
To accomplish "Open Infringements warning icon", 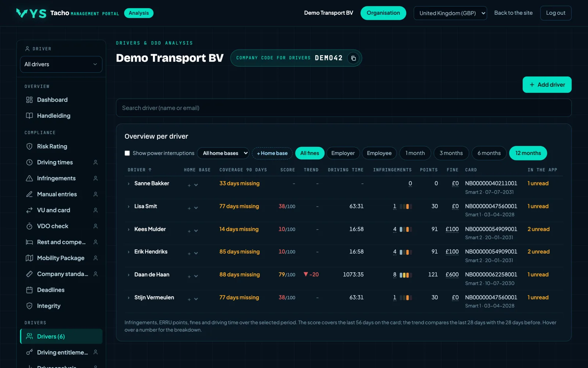I will click(29, 178).
